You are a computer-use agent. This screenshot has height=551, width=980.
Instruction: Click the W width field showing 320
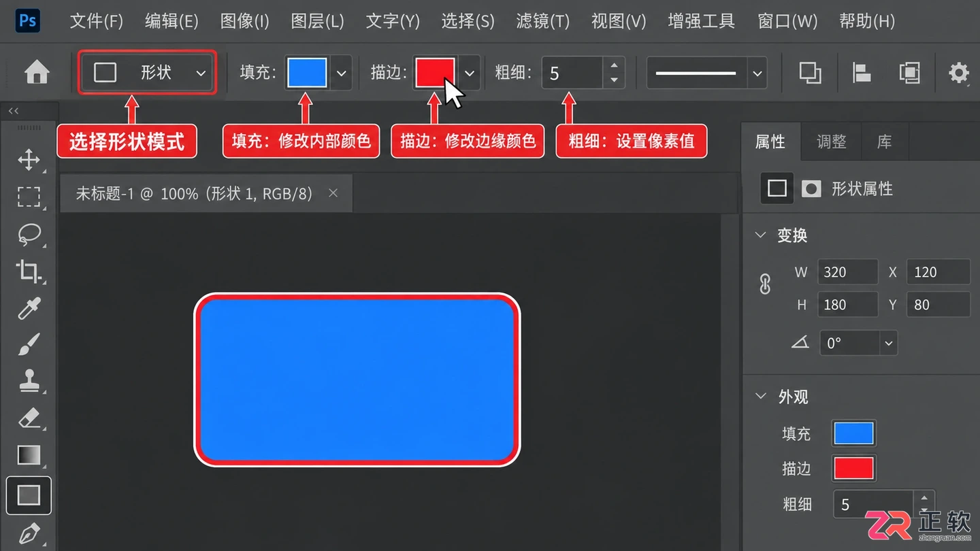pyautogui.click(x=848, y=272)
